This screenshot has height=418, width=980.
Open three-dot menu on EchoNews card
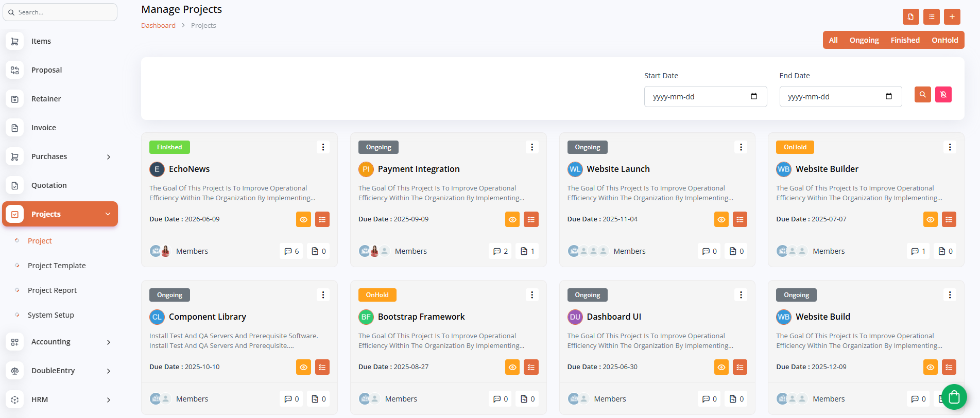[323, 147]
